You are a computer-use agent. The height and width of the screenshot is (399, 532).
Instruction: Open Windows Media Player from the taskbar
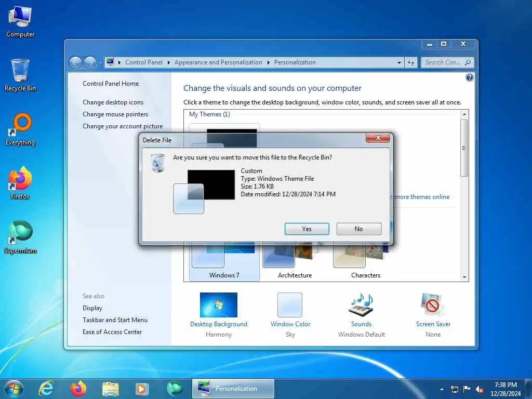point(142,389)
